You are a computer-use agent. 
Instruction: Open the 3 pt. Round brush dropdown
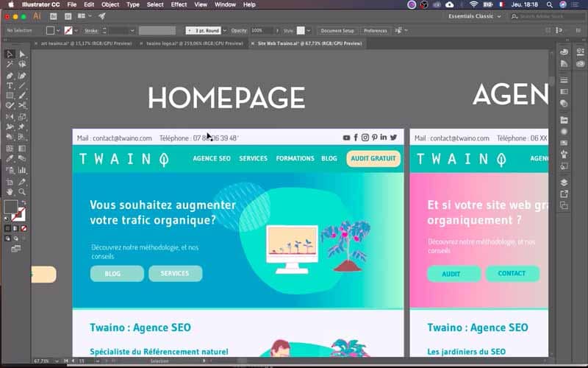(x=225, y=30)
